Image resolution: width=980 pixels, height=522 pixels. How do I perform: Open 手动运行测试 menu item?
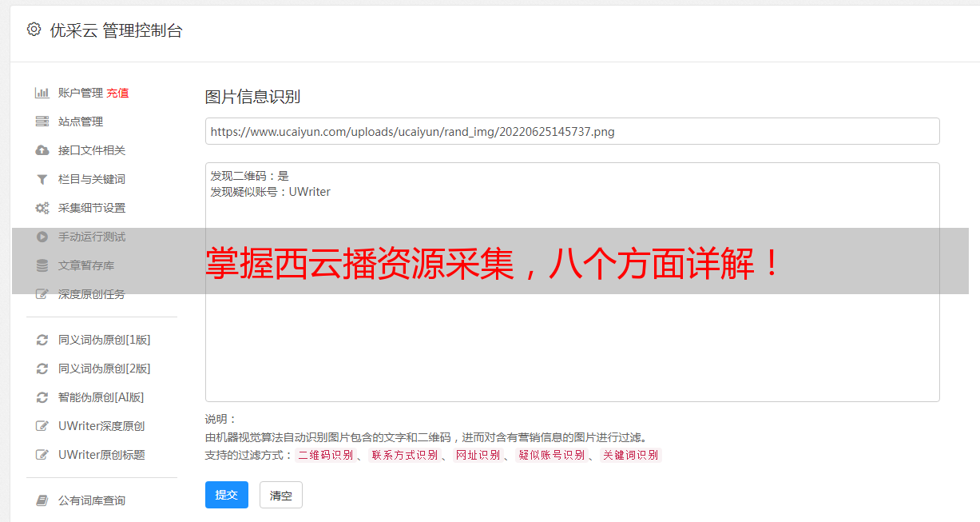92,237
